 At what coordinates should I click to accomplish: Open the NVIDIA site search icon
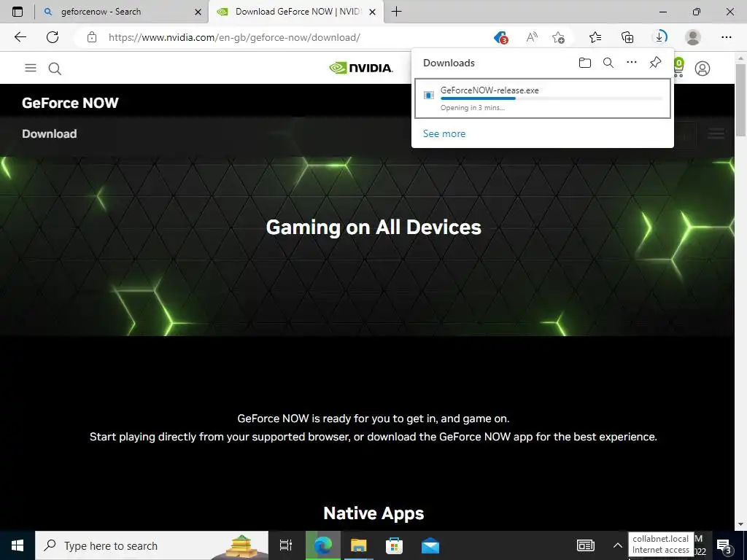pos(55,69)
